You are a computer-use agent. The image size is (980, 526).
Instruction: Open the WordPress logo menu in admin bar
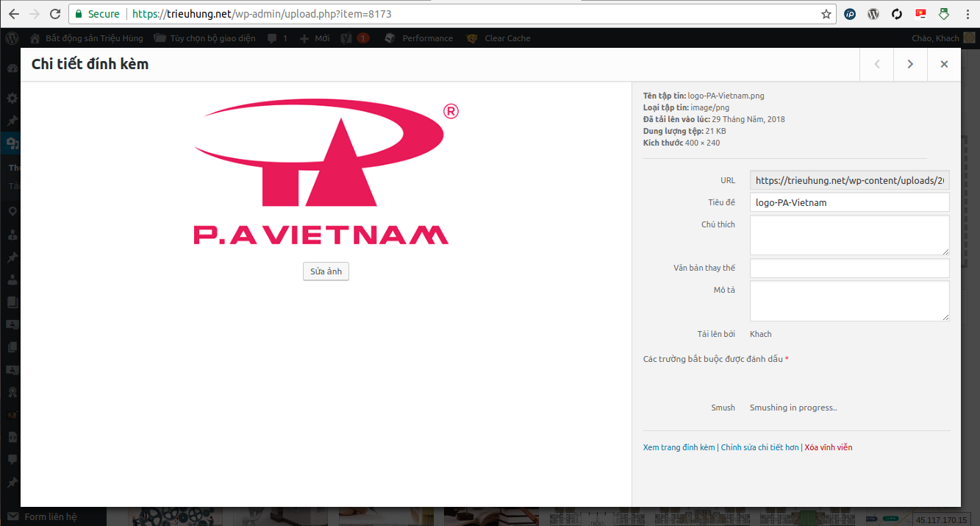[x=12, y=38]
